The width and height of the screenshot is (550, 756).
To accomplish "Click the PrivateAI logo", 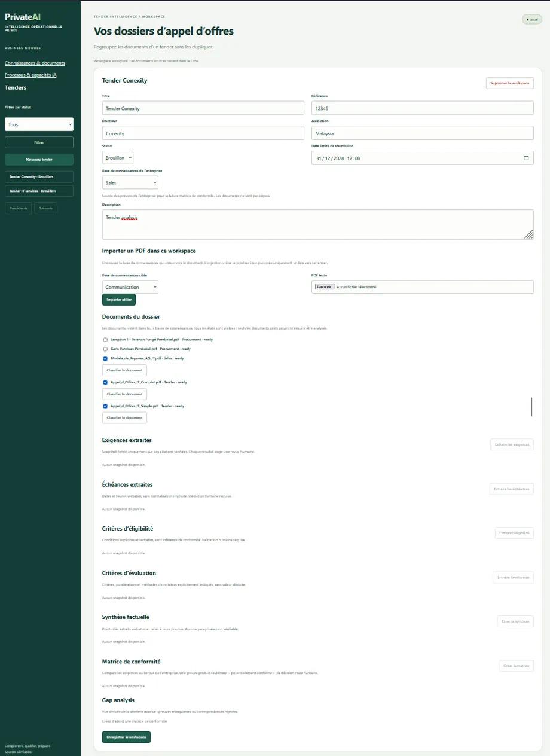I will (23, 17).
